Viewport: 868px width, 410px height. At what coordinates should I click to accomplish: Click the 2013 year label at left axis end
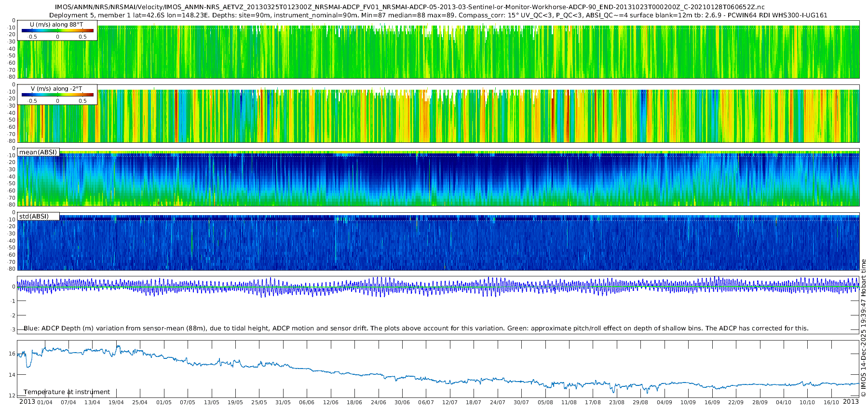pyautogui.click(x=27, y=402)
